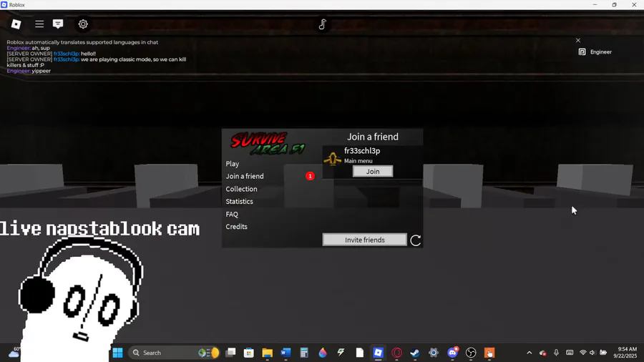Image resolution: width=644 pixels, height=362 pixels.
Task: Open the orange hand app on taskbar
Action: [x=489, y=353]
